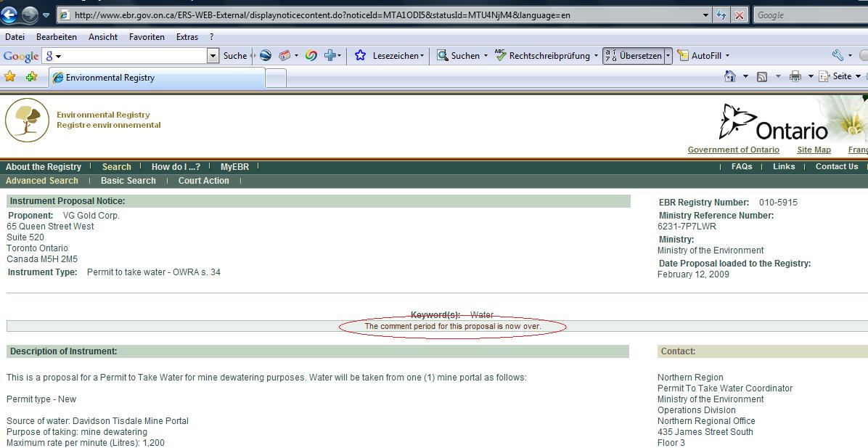This screenshot has height=448, width=868.
Task: Open the ? help menu
Action: pyautogui.click(x=211, y=37)
